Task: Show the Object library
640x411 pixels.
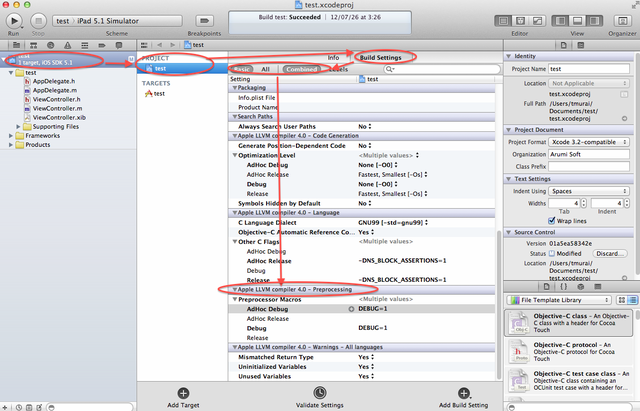Action: pos(581,287)
